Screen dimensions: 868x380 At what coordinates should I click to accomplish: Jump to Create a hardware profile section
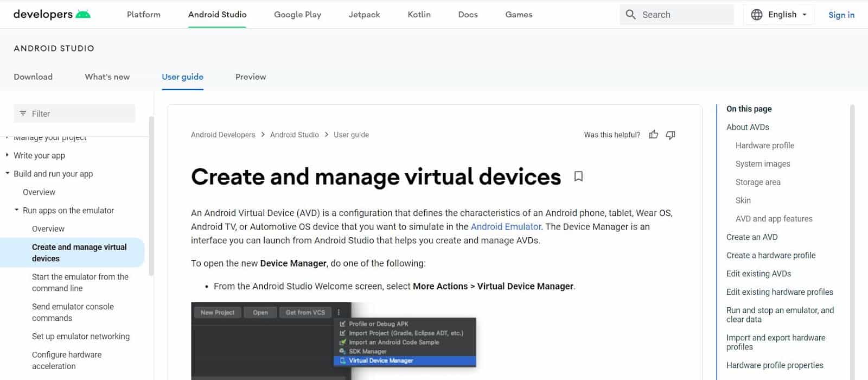pos(770,255)
